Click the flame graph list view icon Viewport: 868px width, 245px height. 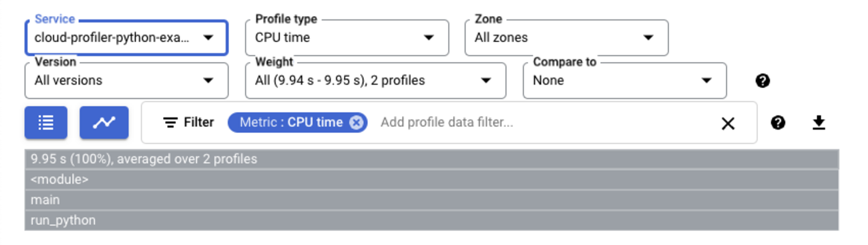46,123
